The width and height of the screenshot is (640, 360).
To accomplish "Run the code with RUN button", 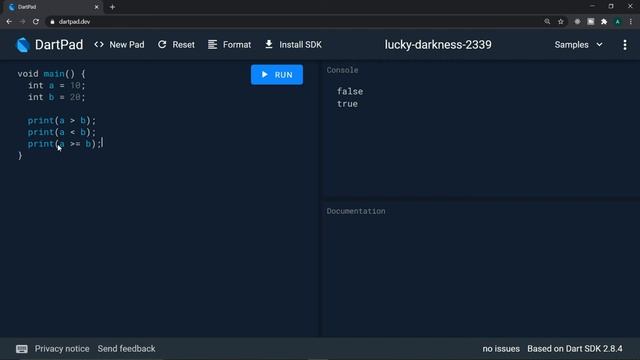I will click(x=277, y=75).
